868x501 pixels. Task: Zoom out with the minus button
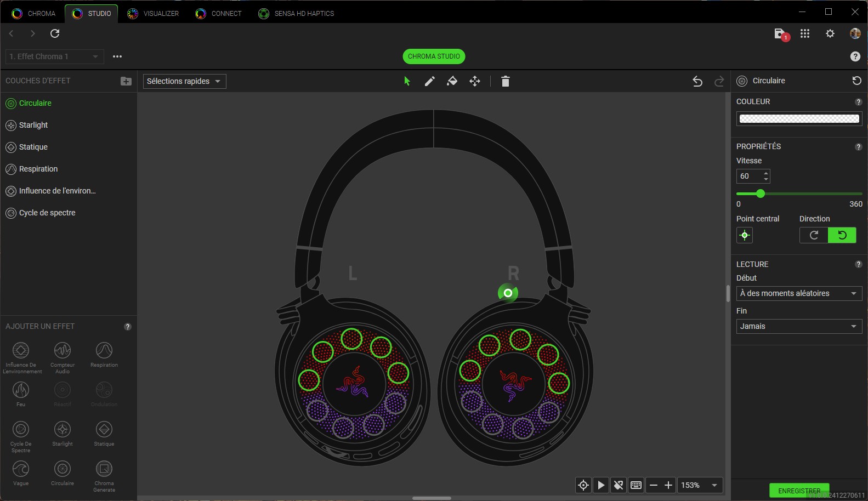654,485
